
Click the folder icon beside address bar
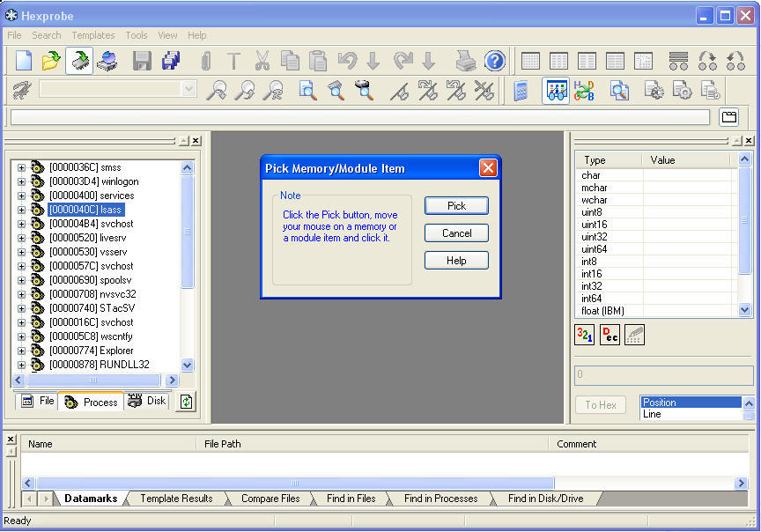click(x=729, y=117)
